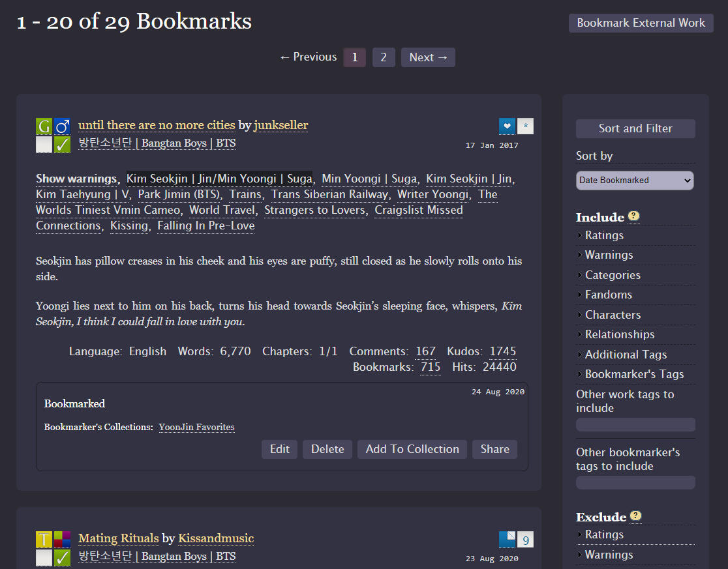
Task: Click the unread chapters icon showing 9
Action: pos(525,540)
